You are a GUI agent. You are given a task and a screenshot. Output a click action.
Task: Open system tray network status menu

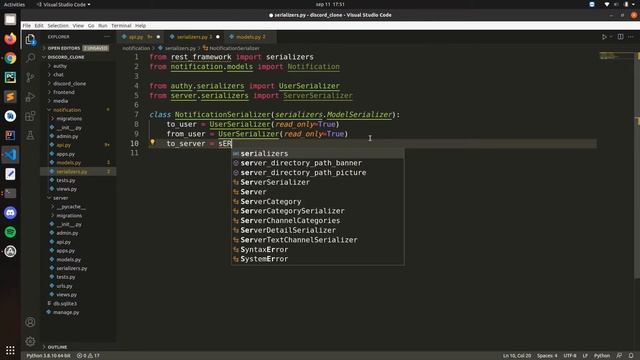point(607,4)
